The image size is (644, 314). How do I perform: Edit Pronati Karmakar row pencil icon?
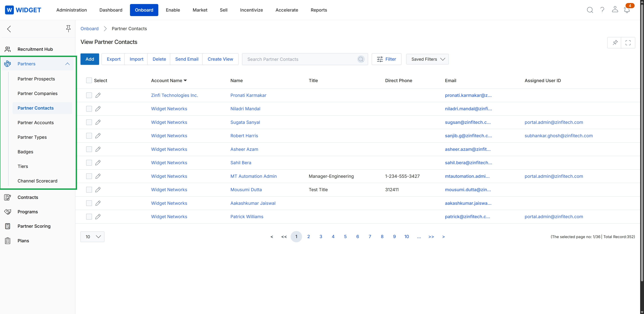(x=98, y=96)
